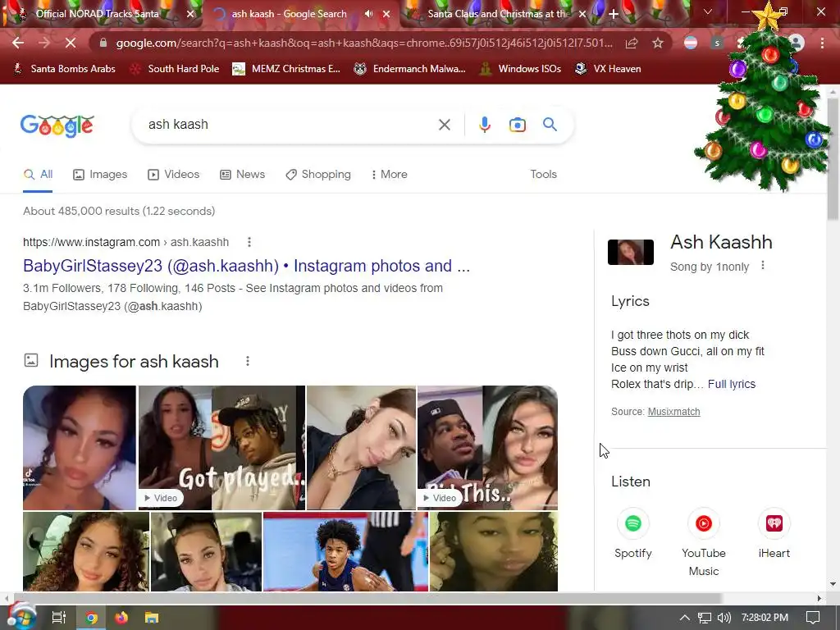The image size is (840, 630).
Task: Click Images for ash kaash heading
Action: [x=134, y=362]
